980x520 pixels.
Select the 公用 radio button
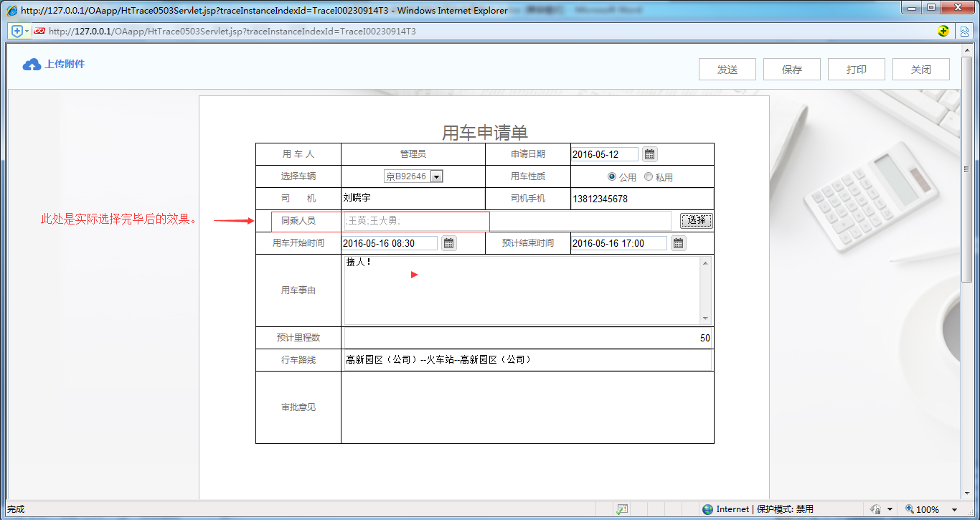pyautogui.click(x=611, y=176)
